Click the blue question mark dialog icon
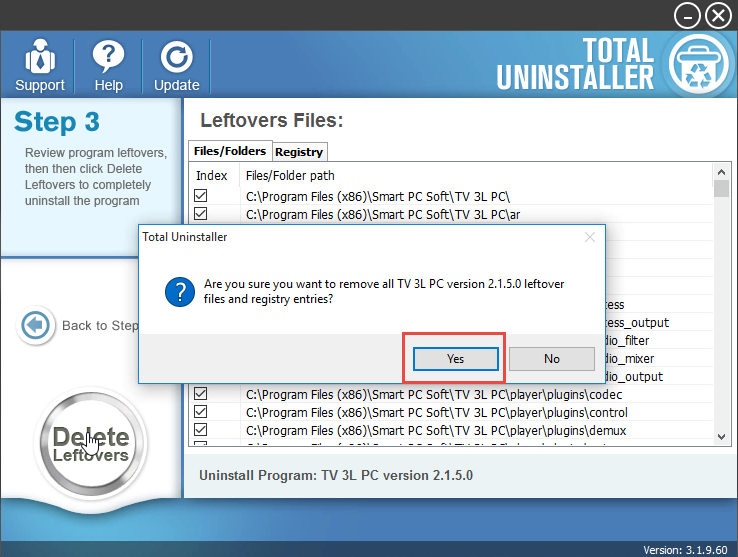This screenshot has height=557, width=738. [180, 292]
